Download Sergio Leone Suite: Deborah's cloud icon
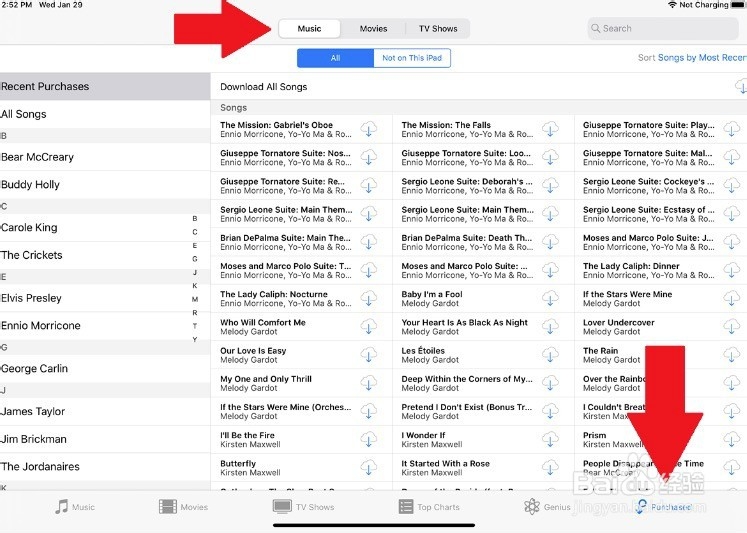The image size is (747, 533). 550,185
